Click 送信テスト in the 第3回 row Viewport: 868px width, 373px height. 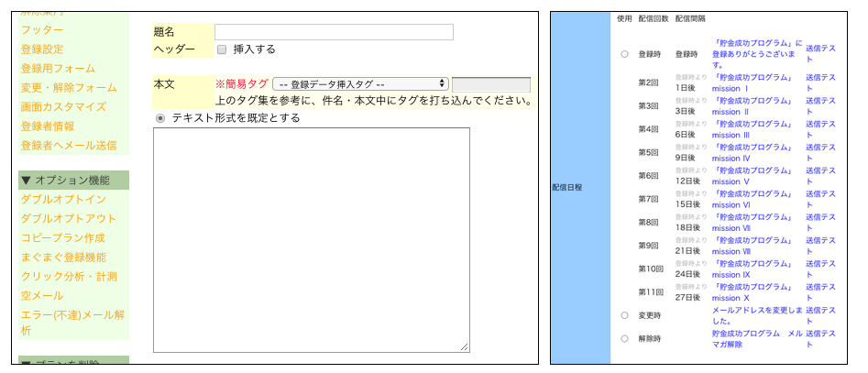[x=820, y=106]
